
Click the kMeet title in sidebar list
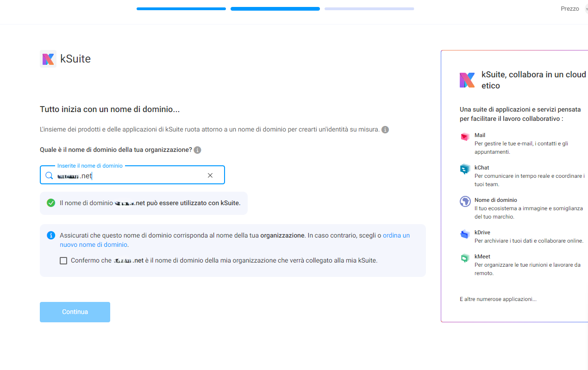[482, 257]
